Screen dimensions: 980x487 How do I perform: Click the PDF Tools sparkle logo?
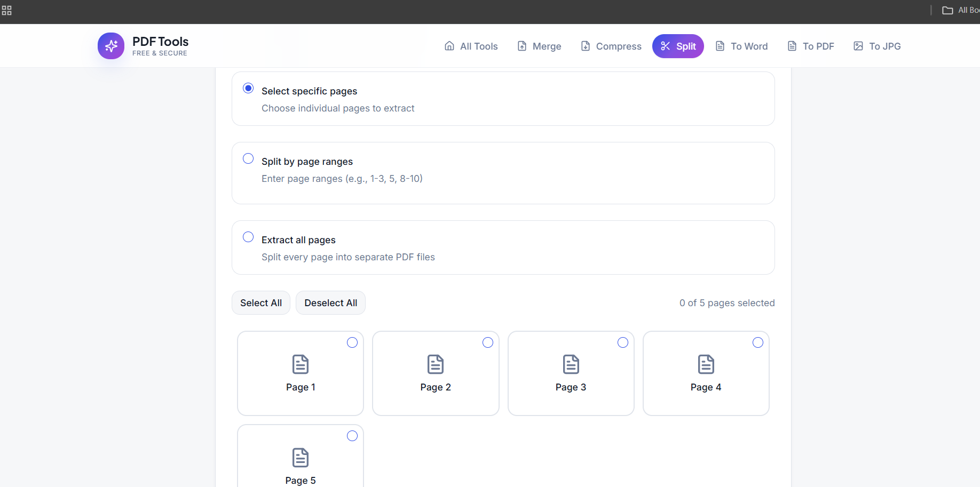110,46
